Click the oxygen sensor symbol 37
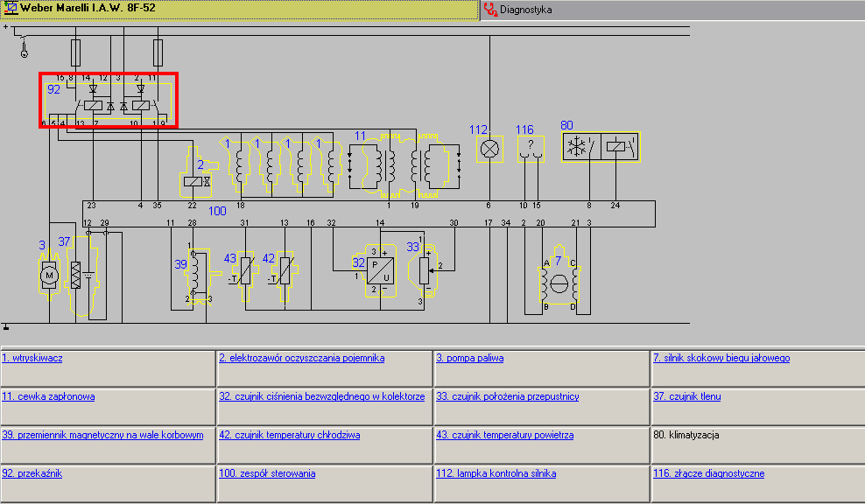The image size is (865, 504). coord(81,275)
